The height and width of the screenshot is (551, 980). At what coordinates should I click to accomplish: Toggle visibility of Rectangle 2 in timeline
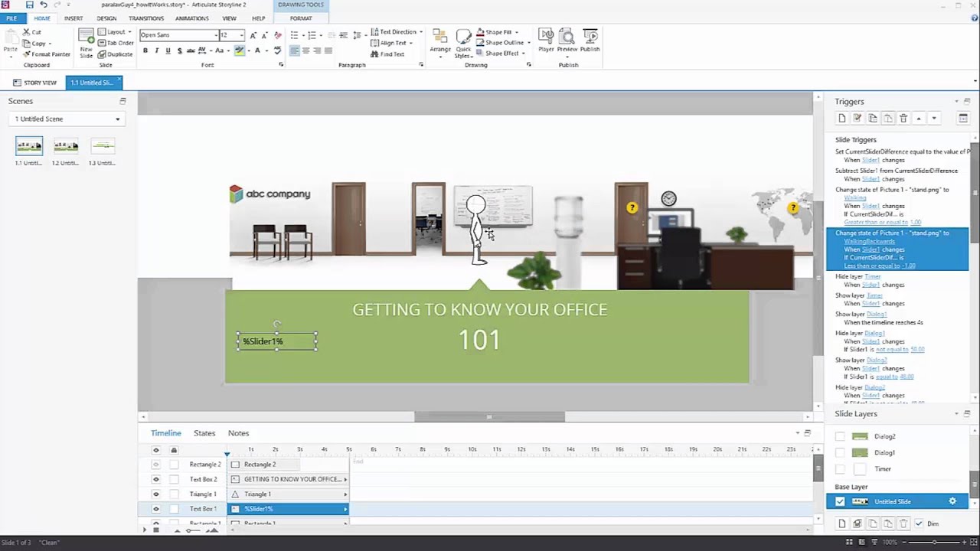tap(156, 465)
